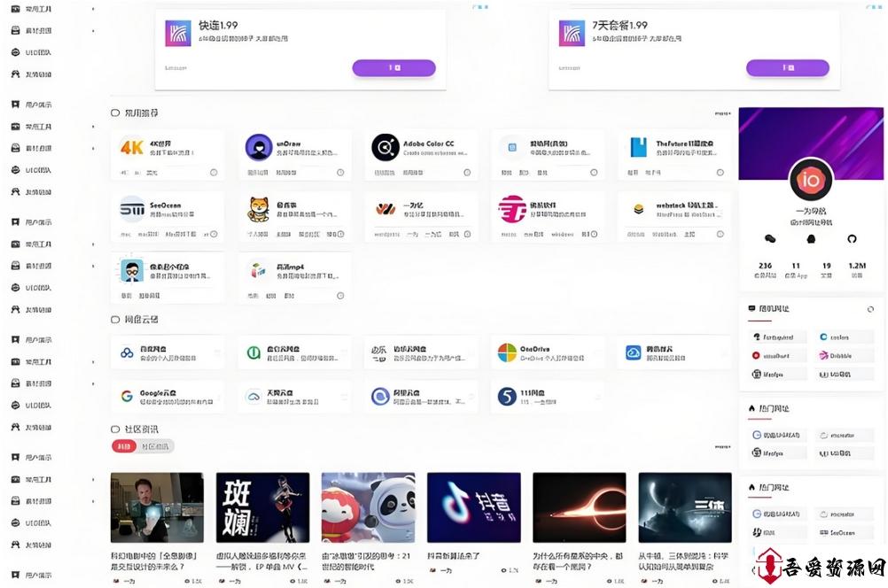Open the webstack burger-stack icon
Screen dimensions: 888x588
638,209
